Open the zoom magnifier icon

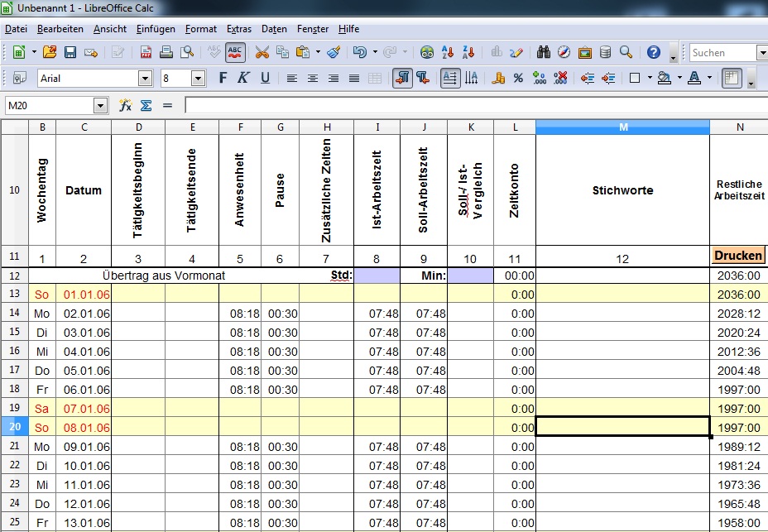click(x=626, y=52)
